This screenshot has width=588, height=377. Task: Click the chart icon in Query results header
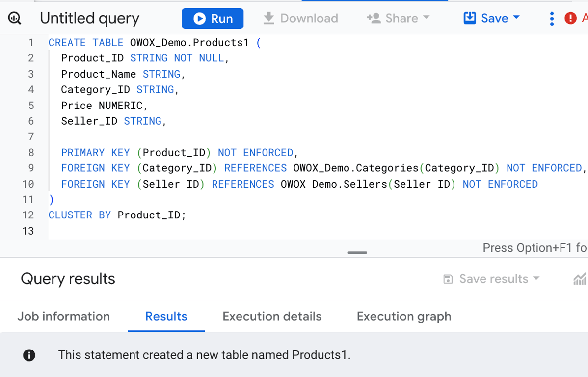(x=580, y=279)
